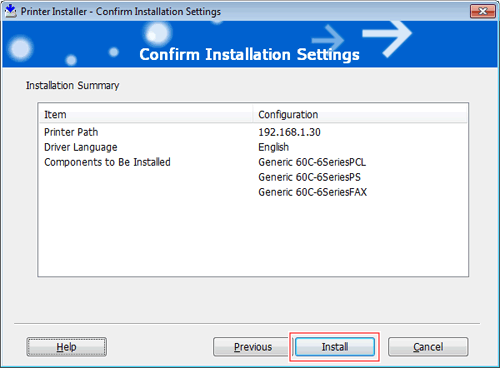Click the Install button
This screenshot has height=368, width=500.
335,347
